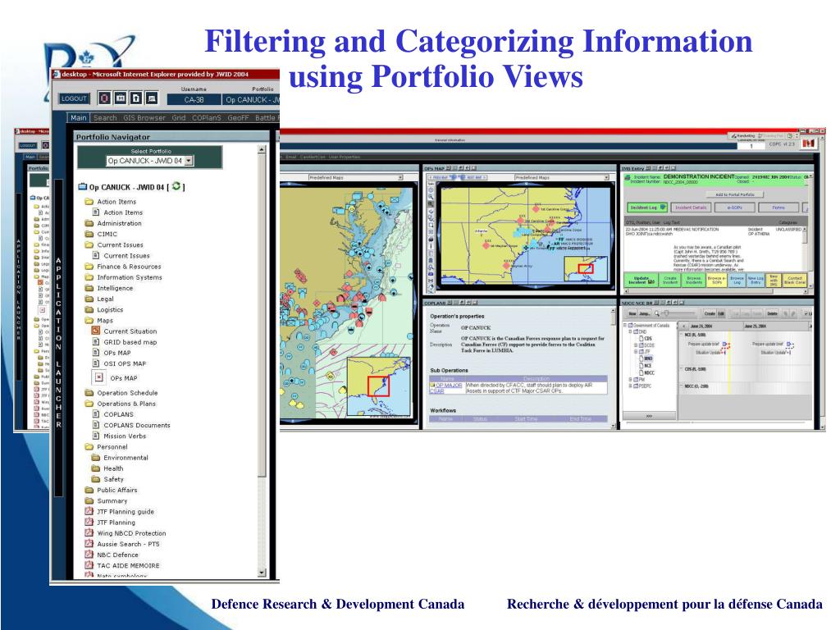Expand the PSEPC node in the organization tree
The height and width of the screenshot is (630, 840).
630,386
